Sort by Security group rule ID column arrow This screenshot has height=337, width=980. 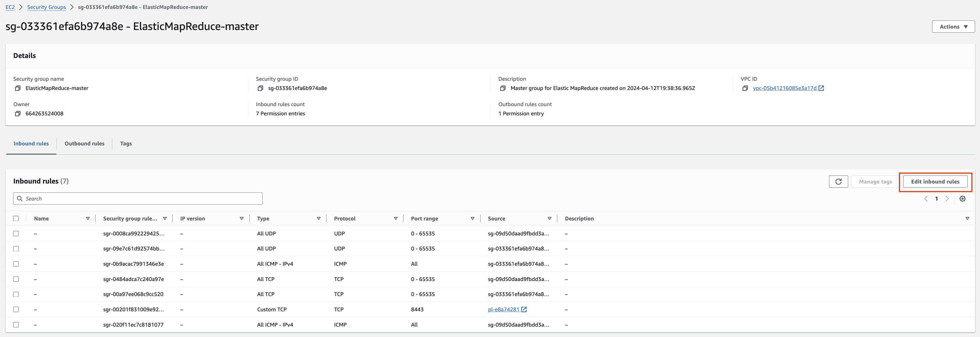(x=165, y=219)
